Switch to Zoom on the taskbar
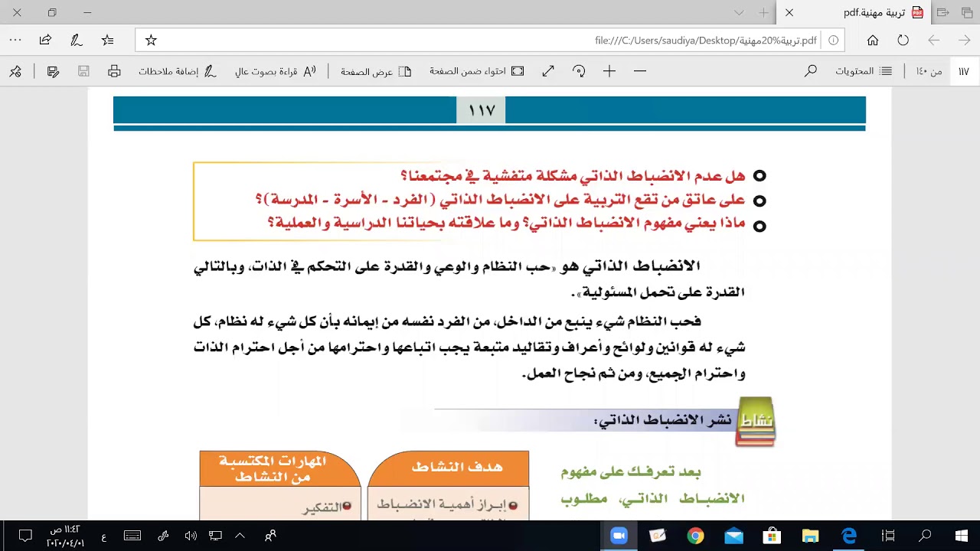Viewport: 980px width, 551px height. (x=619, y=536)
